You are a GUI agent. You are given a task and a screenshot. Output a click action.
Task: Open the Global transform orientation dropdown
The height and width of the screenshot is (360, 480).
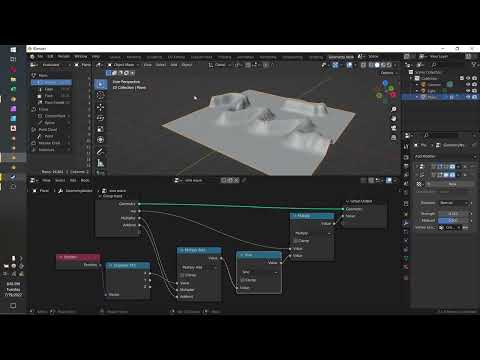pos(220,65)
